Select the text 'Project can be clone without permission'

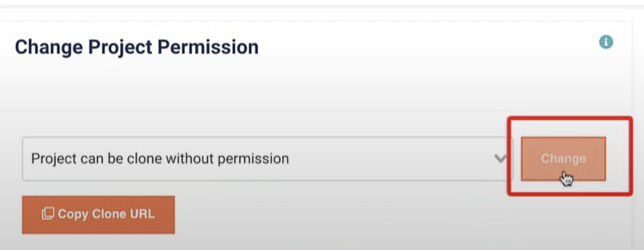click(x=160, y=159)
